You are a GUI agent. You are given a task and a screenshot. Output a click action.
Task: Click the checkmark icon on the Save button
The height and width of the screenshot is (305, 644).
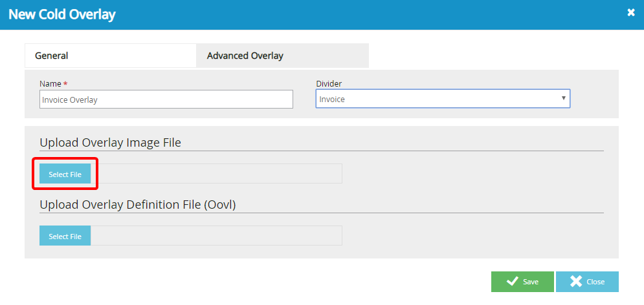coord(512,282)
